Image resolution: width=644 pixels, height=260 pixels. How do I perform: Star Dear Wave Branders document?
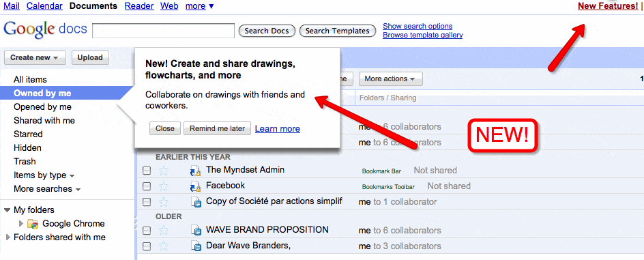(164, 246)
